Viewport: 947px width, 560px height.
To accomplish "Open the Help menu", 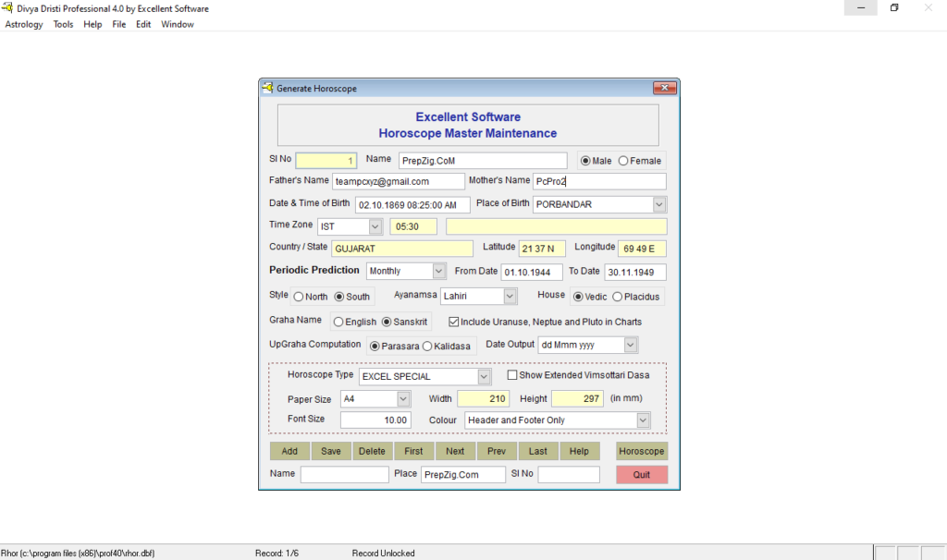I will click(92, 24).
